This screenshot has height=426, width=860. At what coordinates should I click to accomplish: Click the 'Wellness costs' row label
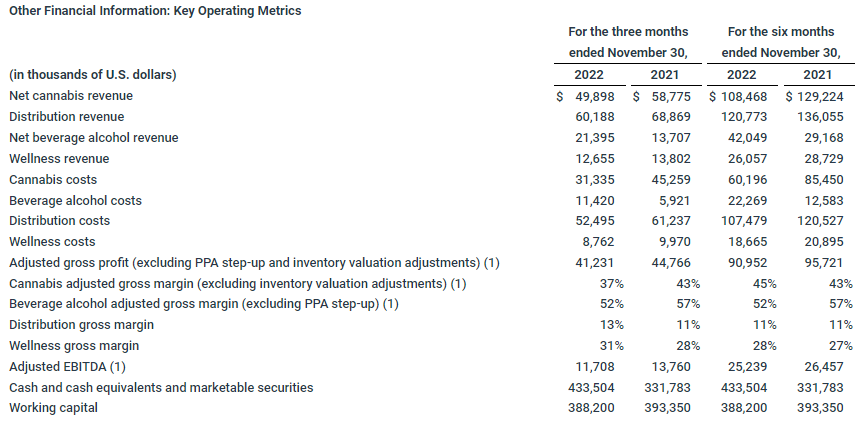[52, 242]
